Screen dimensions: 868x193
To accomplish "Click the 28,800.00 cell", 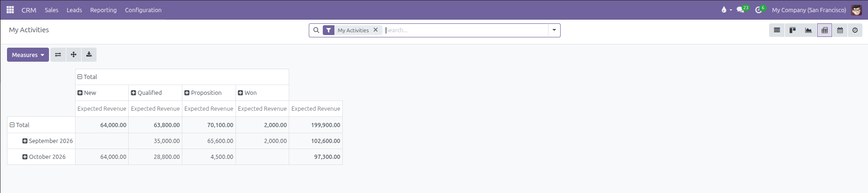I will click(155, 157).
